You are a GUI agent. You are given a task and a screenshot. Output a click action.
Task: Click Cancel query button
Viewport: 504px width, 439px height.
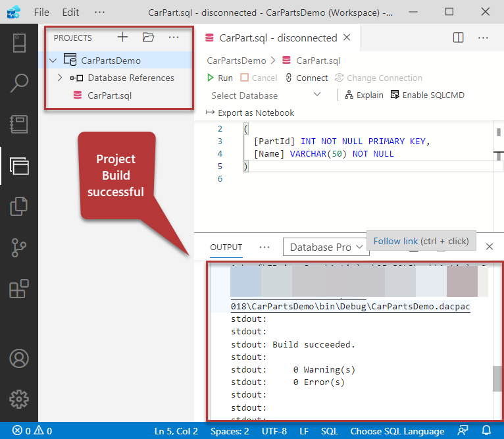pos(259,78)
